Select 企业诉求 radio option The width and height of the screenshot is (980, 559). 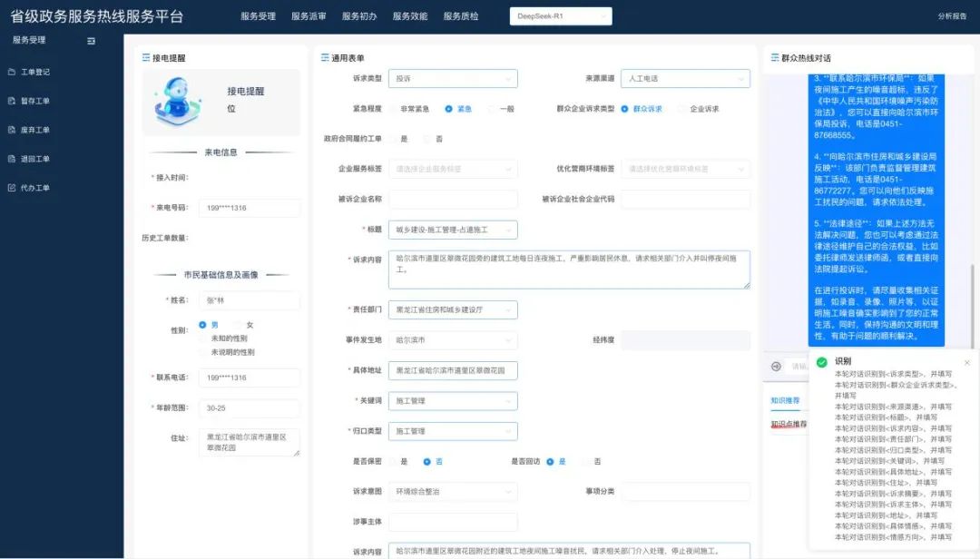(683, 109)
